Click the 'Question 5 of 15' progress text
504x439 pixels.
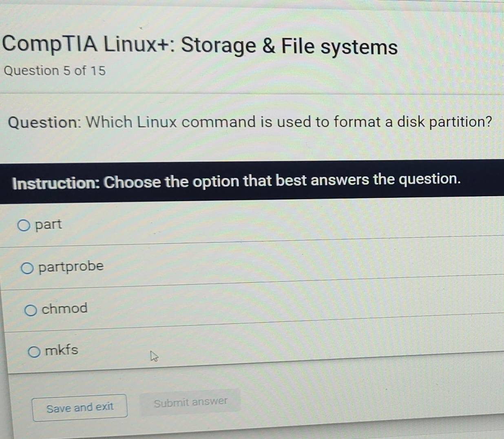point(55,71)
